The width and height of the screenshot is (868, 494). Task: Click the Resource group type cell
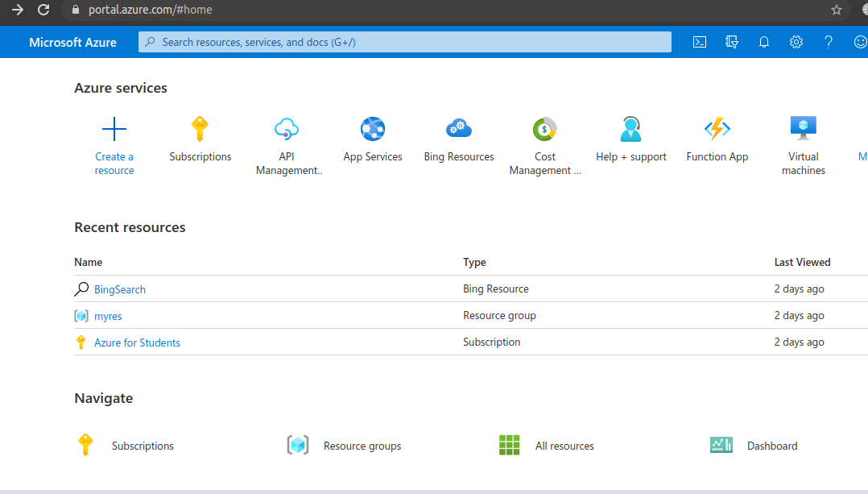pyautogui.click(x=499, y=315)
